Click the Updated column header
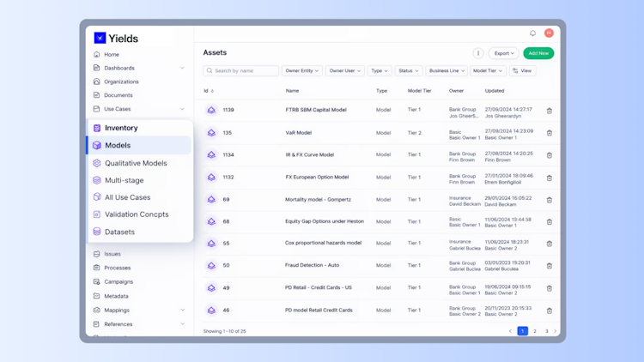Screen dimensions: 644x362 tap(495, 91)
